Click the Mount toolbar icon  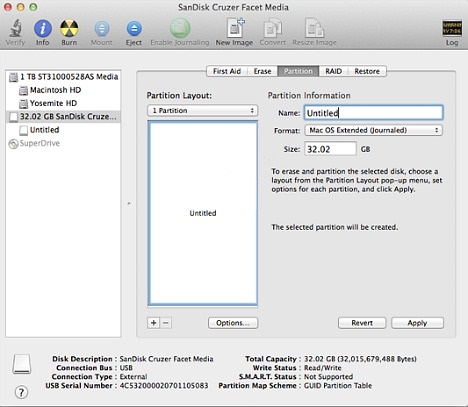[x=102, y=29]
